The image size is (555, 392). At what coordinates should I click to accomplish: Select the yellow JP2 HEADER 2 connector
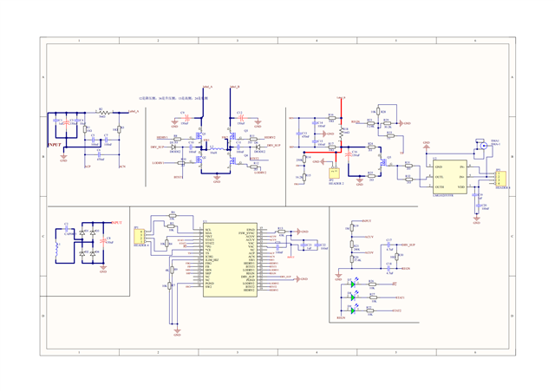click(x=334, y=173)
